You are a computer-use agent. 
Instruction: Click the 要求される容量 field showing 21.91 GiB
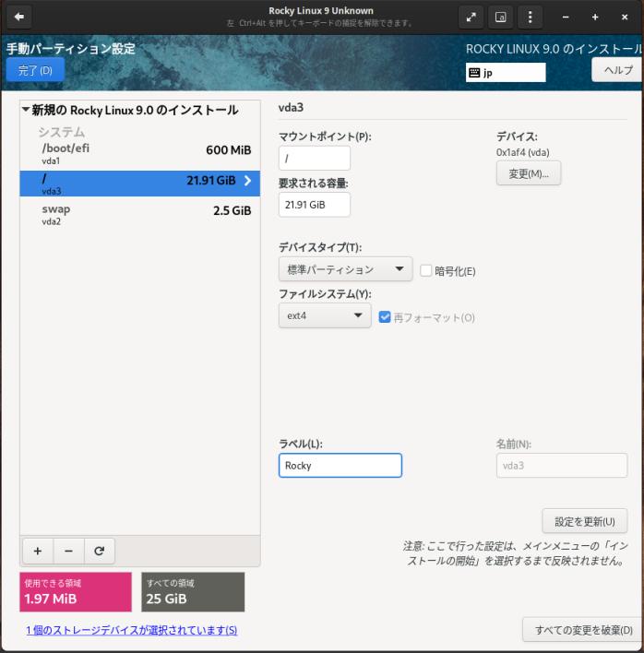click(x=314, y=205)
